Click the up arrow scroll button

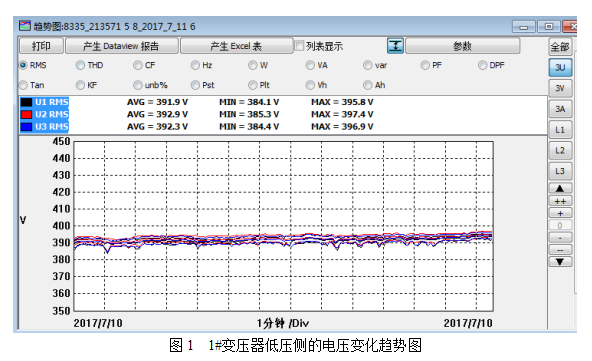click(560, 188)
